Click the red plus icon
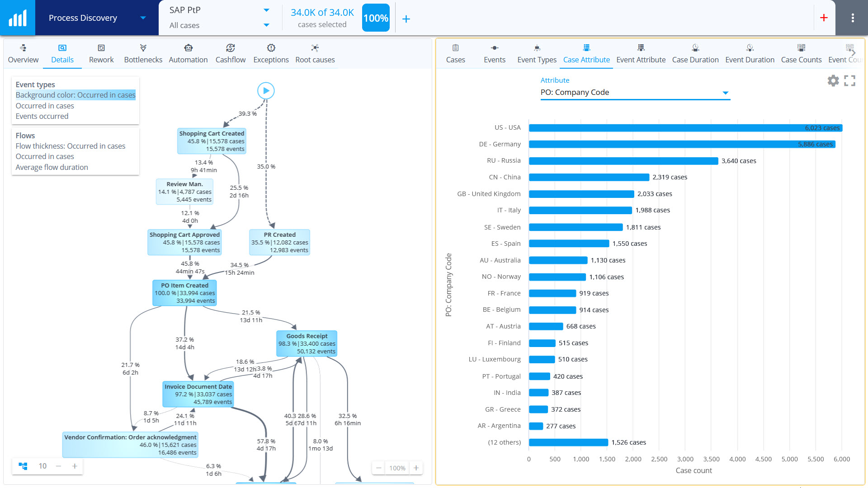 [x=824, y=18]
